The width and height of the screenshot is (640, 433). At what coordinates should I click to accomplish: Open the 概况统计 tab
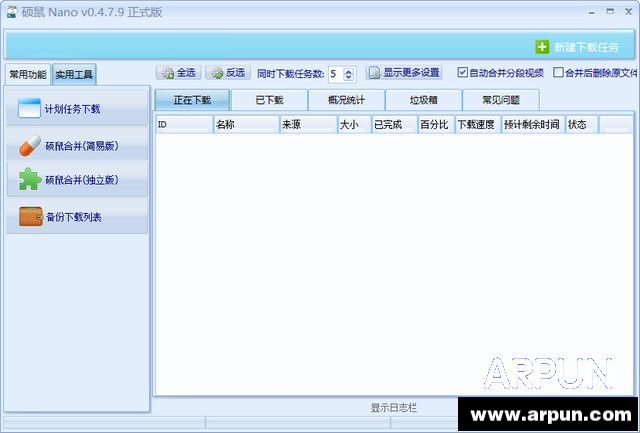coord(347,100)
